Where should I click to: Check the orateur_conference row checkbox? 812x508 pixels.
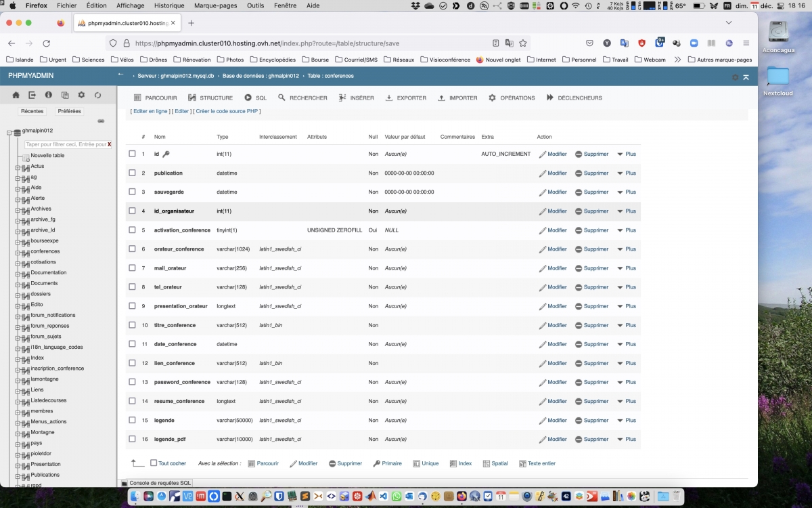pyautogui.click(x=133, y=249)
